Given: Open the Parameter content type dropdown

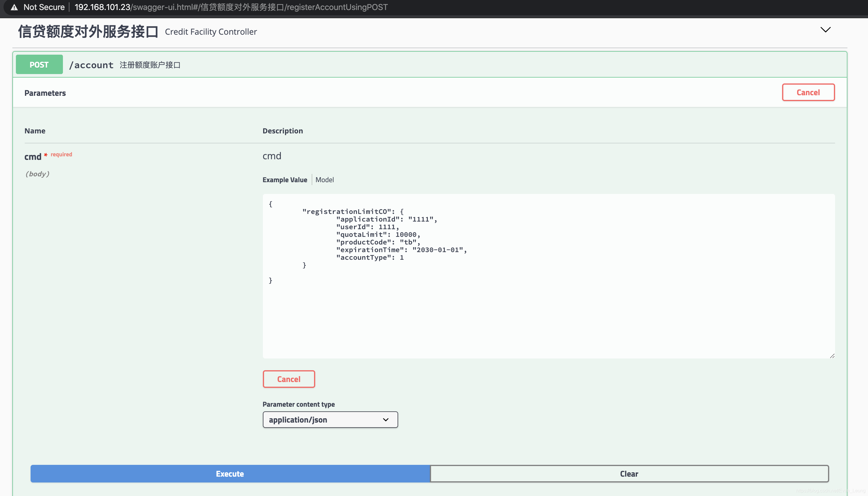Looking at the screenshot, I should click(330, 420).
